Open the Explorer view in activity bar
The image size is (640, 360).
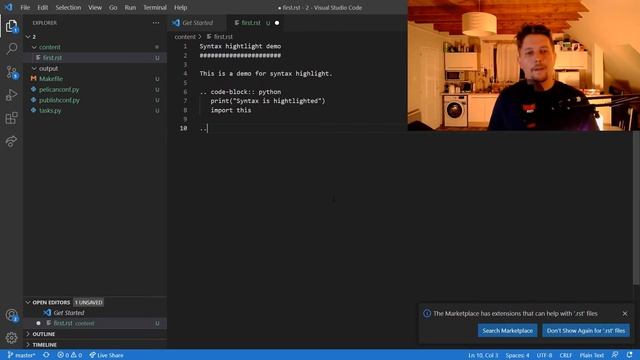11,26
